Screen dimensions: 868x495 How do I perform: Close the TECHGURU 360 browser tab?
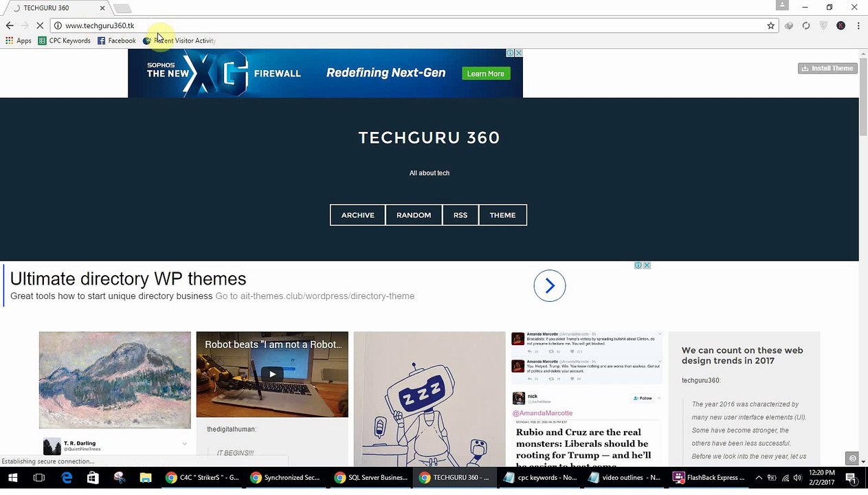coord(102,8)
